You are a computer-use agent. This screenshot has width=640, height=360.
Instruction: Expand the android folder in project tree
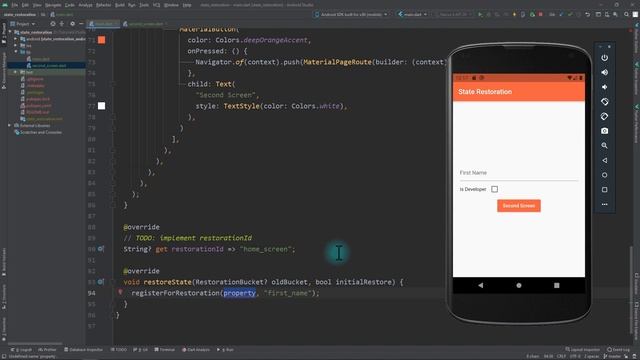(16, 39)
